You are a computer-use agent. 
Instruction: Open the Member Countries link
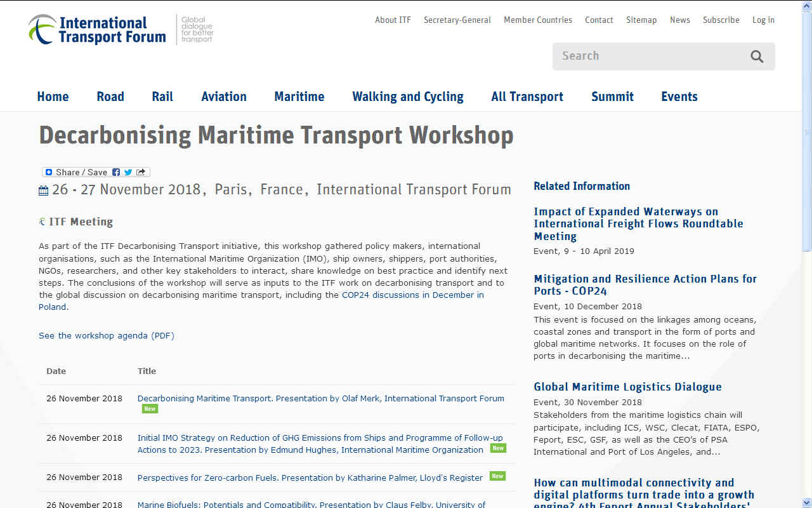[x=538, y=20]
